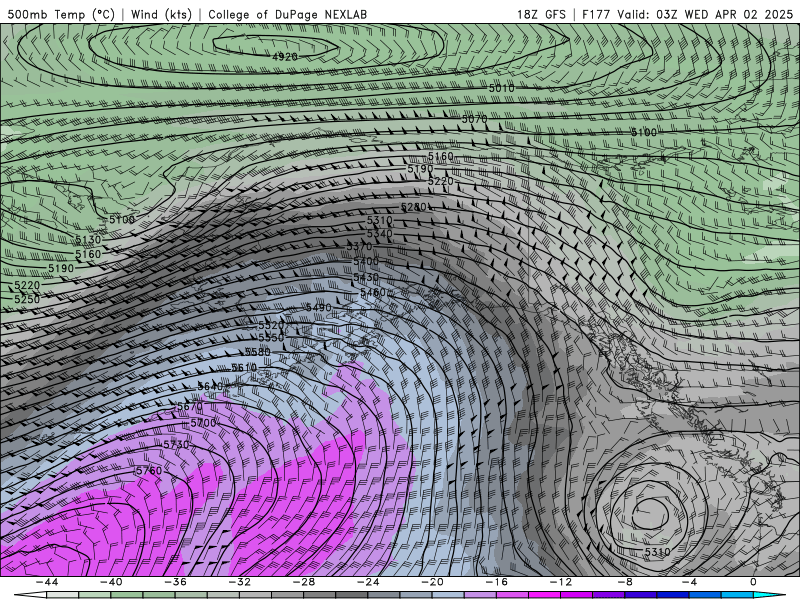
Task: Click the 5070 contour label
Action: point(474,119)
